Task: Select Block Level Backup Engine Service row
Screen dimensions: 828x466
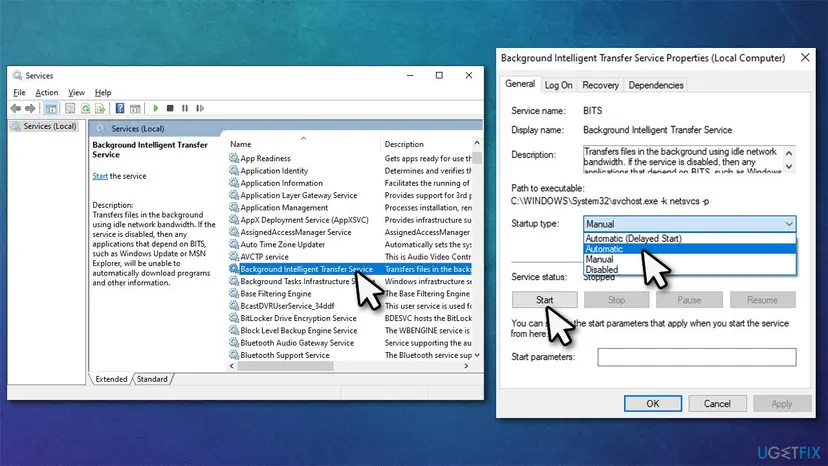Action: tap(350, 330)
